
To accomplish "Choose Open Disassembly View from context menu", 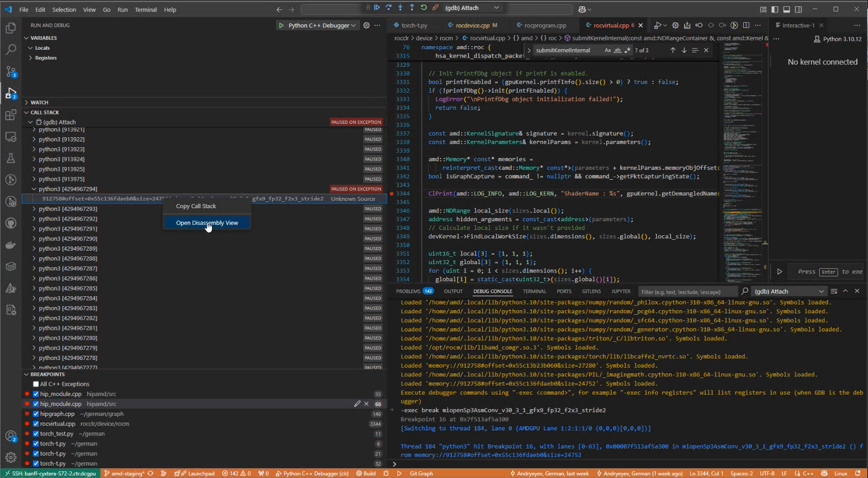I will click(x=207, y=223).
